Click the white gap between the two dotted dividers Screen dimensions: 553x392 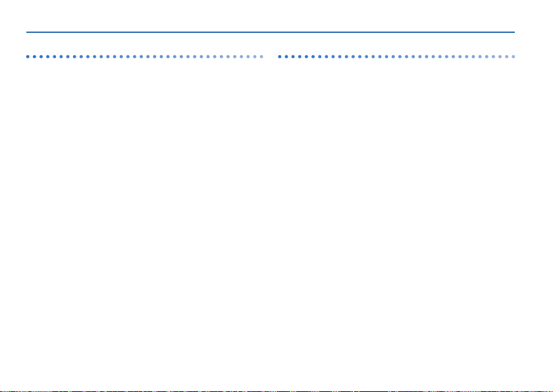tap(271, 57)
